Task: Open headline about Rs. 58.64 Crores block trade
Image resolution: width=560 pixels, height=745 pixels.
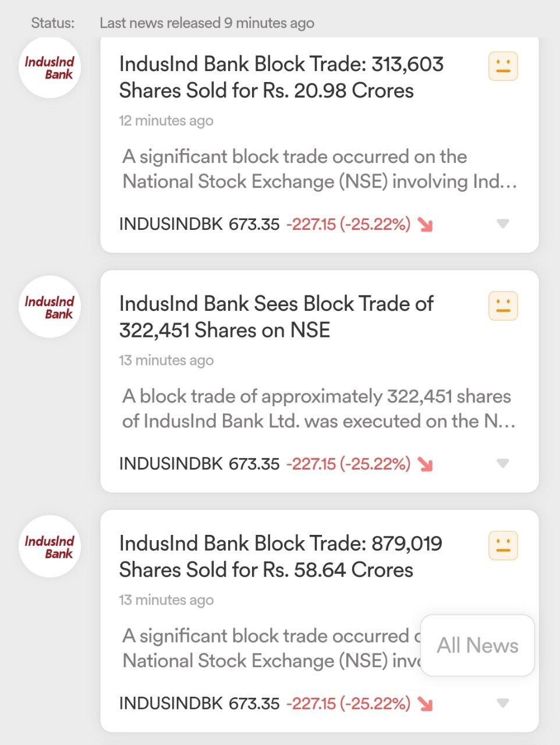Action: pos(281,557)
